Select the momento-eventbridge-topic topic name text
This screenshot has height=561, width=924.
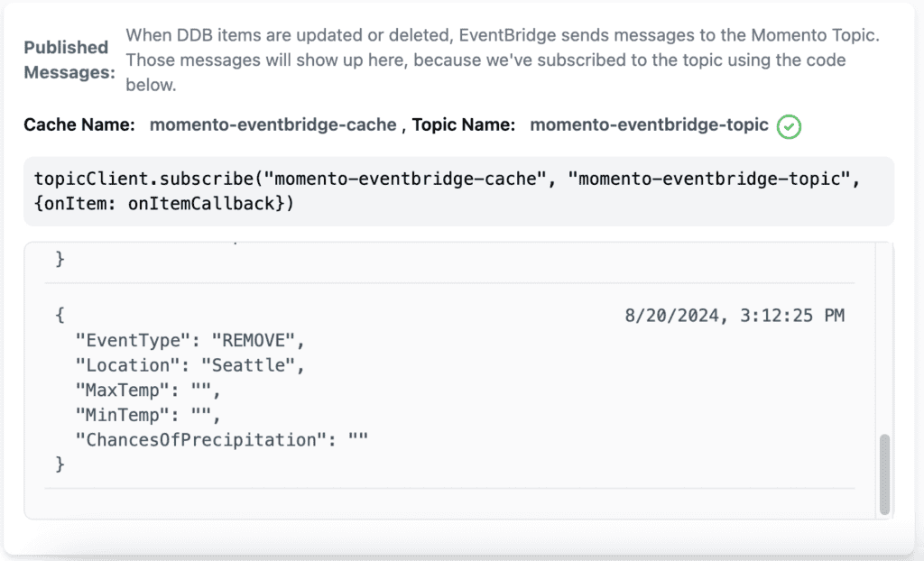(649, 125)
